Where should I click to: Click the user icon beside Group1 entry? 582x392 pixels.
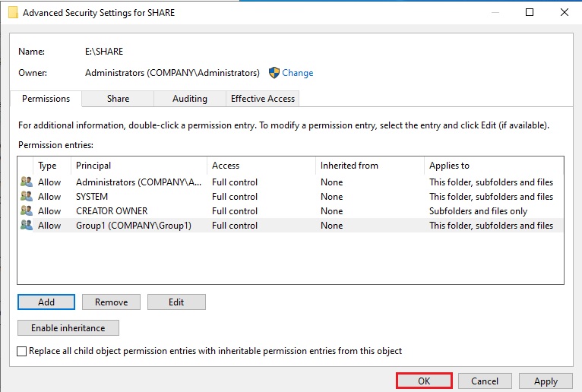27,226
